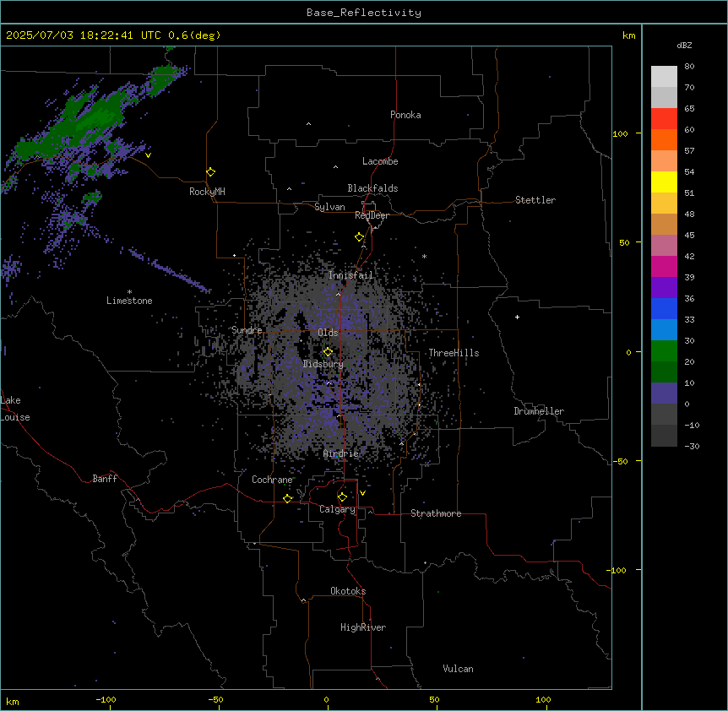Select the violet 36-39 dBZ legend band
The image size is (728, 711).
click(664, 288)
